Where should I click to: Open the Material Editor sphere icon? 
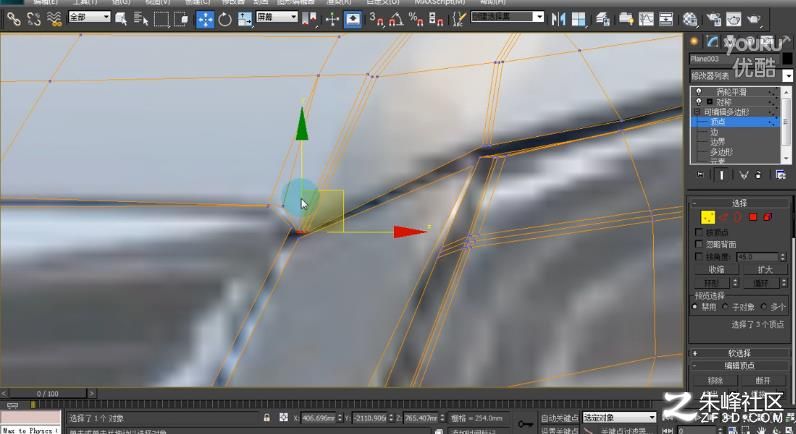click(x=690, y=19)
